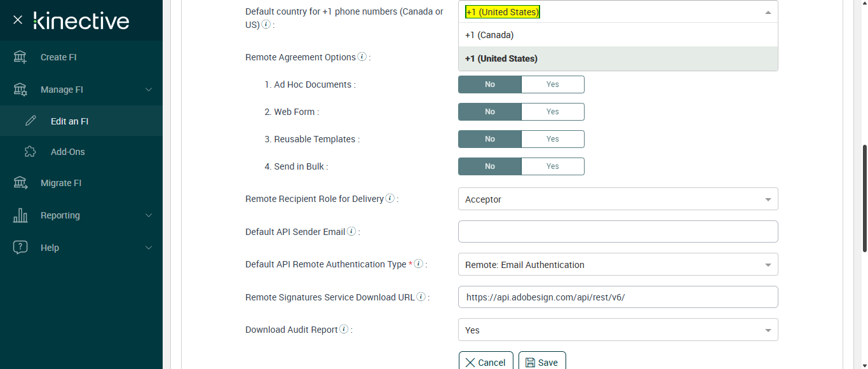Image resolution: width=868 pixels, height=369 pixels.
Task: Click the Edit an FI pencil icon
Action: (x=31, y=121)
